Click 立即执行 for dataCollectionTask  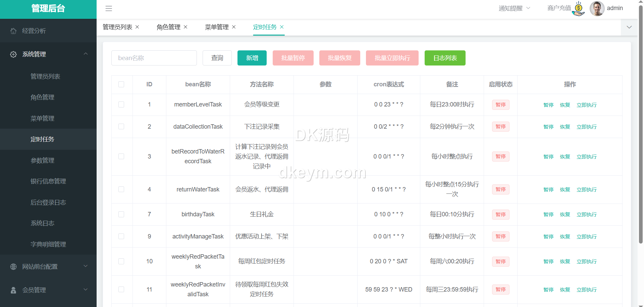pyautogui.click(x=586, y=127)
